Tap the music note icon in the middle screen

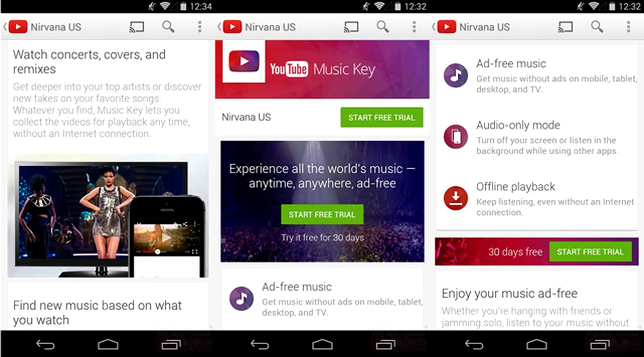click(241, 298)
